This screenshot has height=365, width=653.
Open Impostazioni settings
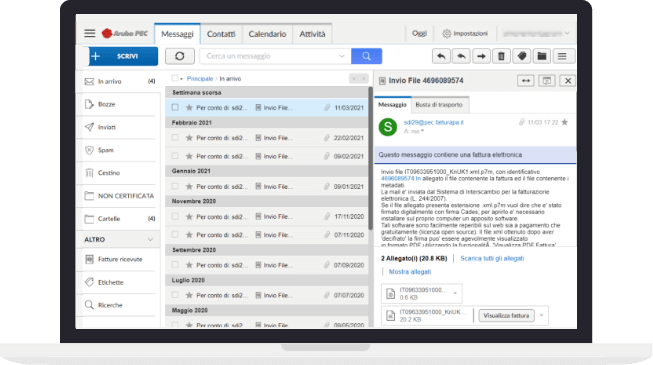click(x=465, y=33)
